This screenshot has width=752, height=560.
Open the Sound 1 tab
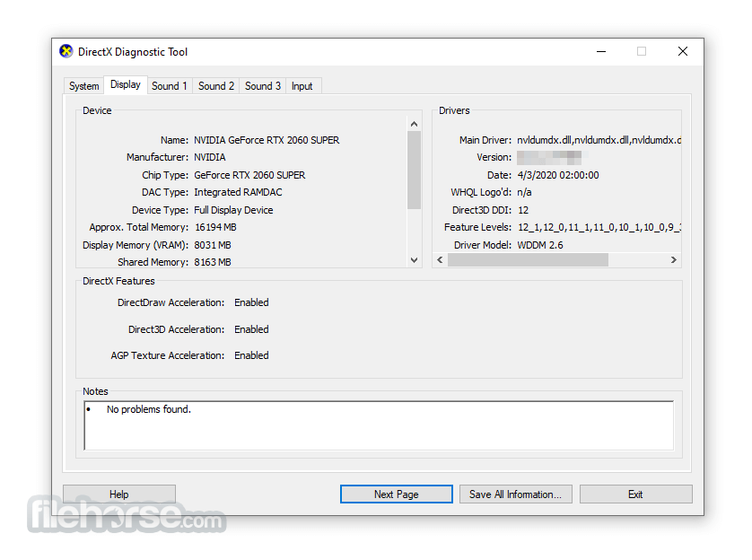pyautogui.click(x=170, y=86)
